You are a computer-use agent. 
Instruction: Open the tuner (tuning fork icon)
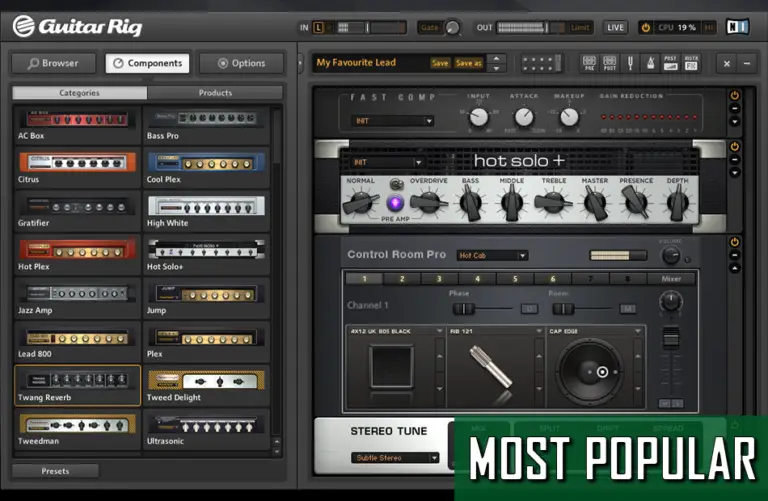coord(630,64)
